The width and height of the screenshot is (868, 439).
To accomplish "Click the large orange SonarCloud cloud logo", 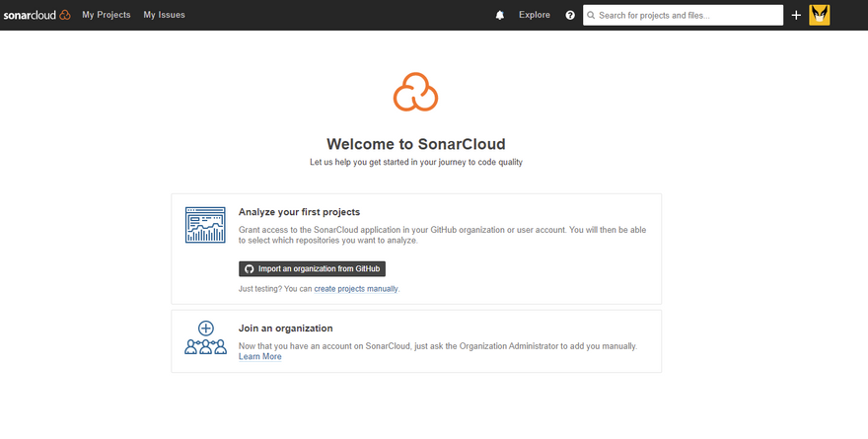I will [x=415, y=92].
